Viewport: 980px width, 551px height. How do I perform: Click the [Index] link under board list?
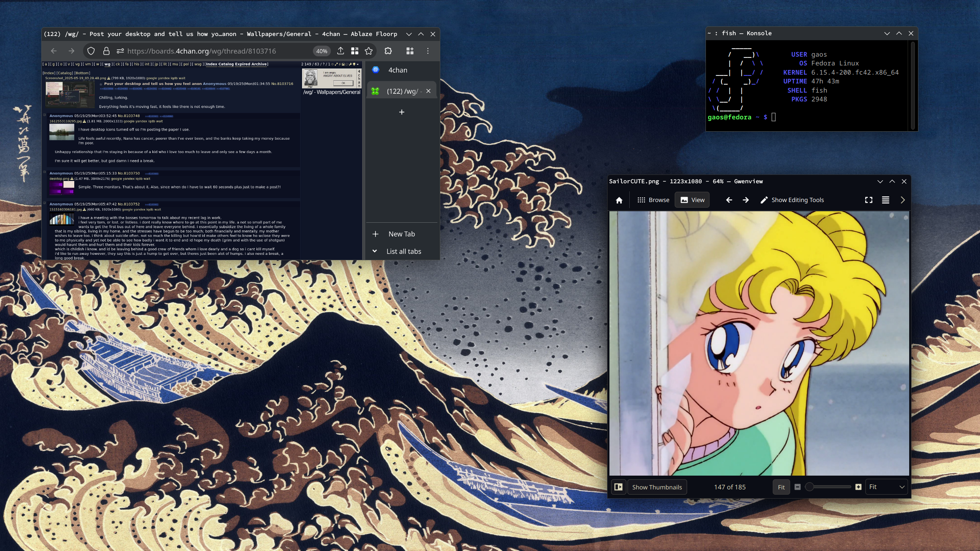[49, 73]
